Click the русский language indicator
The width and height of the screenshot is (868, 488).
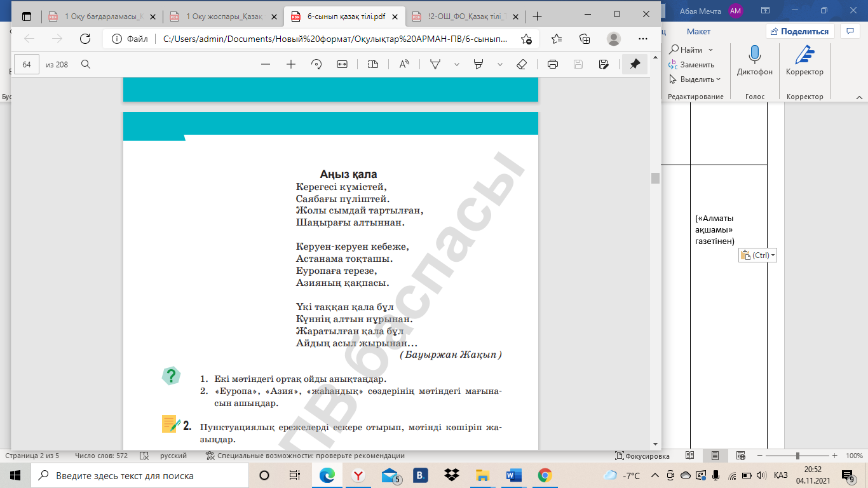coord(173,456)
